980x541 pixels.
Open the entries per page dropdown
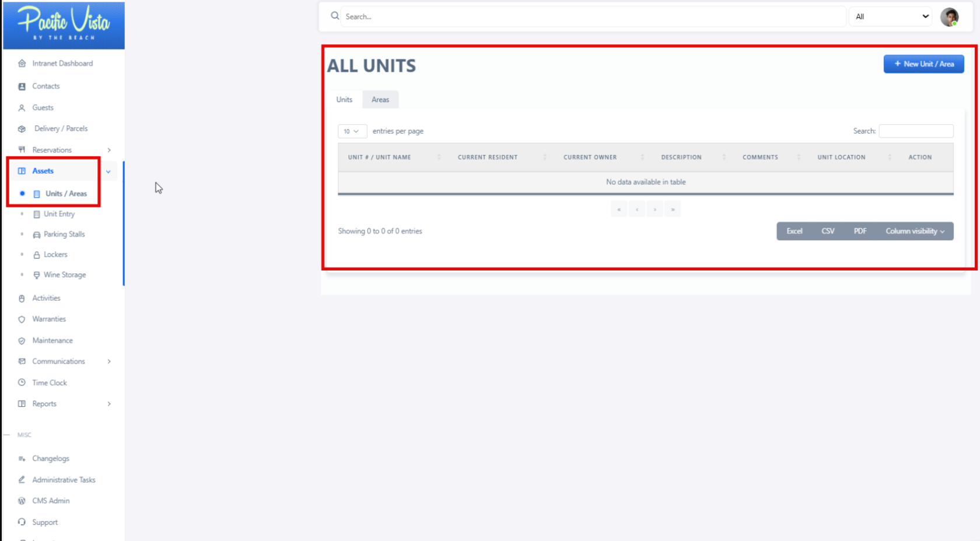click(352, 131)
